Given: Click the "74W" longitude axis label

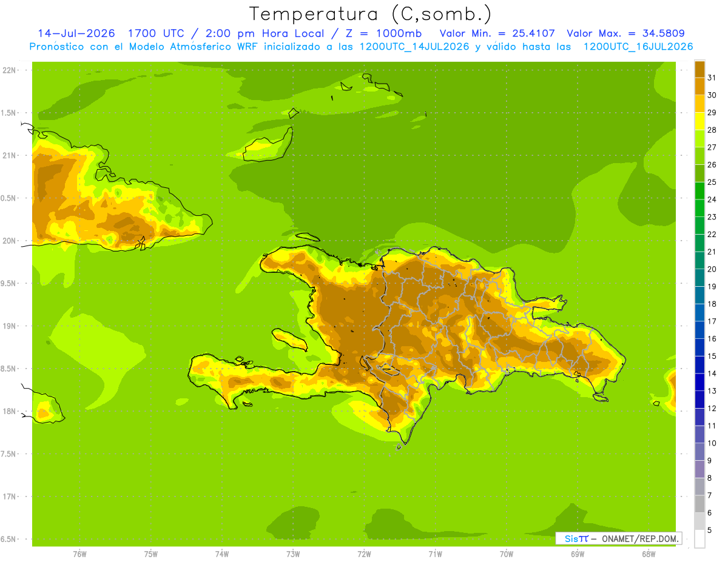Looking at the screenshot, I should coord(221,554).
